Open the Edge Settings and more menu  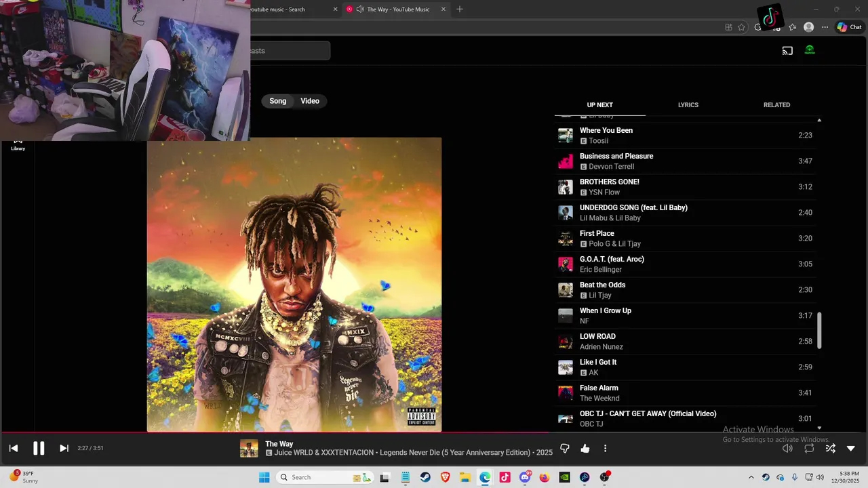pos(825,27)
